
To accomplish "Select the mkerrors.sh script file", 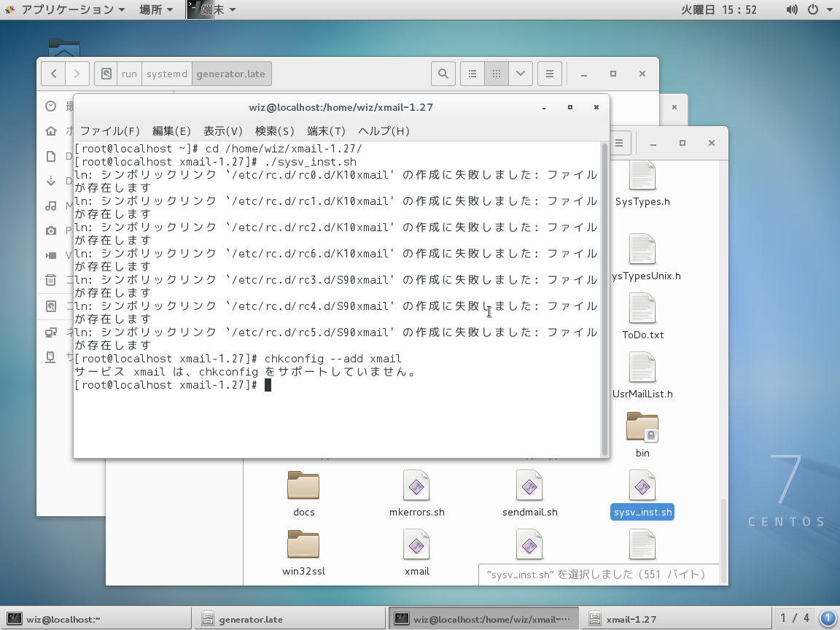I will point(417,494).
